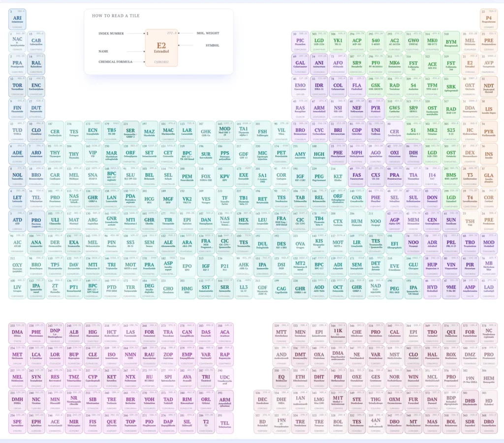Image resolution: width=504 pixels, height=443 pixels.
Task: Select the 11K 11-Ketotestosterone tile
Action: 338,333
